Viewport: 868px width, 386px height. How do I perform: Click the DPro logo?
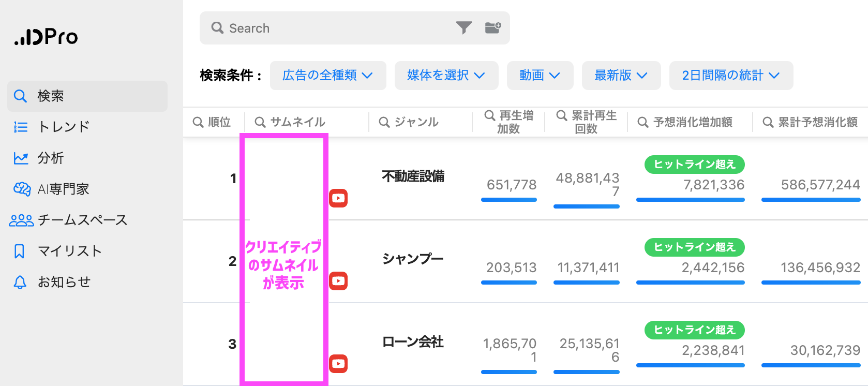[x=46, y=37]
